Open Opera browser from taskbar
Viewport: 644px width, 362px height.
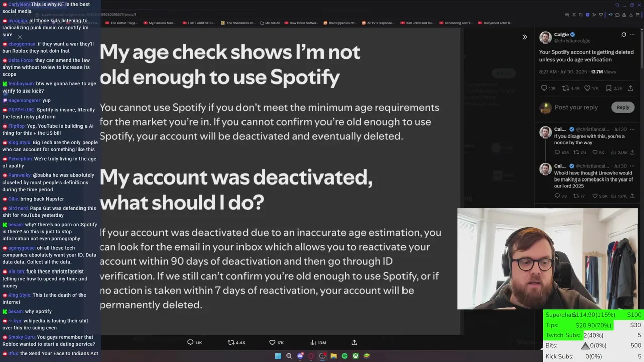coord(311,356)
